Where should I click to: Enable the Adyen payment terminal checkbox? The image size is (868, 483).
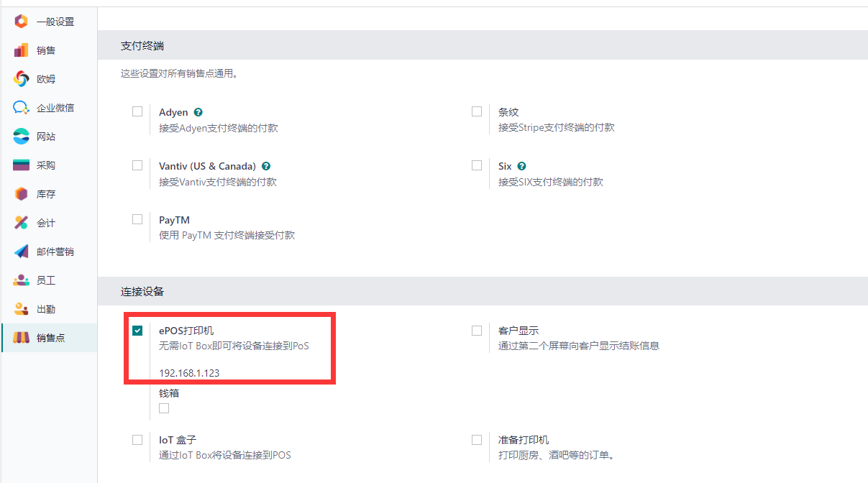[x=137, y=111]
